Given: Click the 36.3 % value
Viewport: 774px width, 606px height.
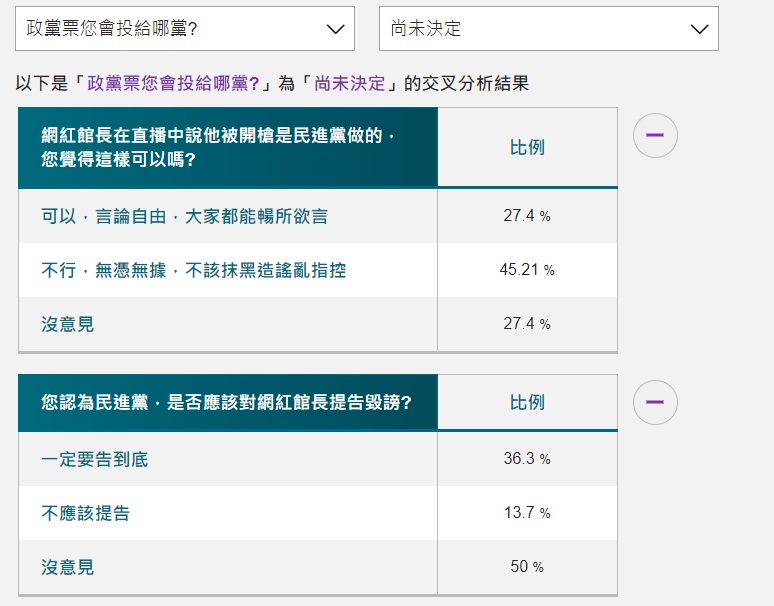Looking at the screenshot, I should (x=527, y=458).
